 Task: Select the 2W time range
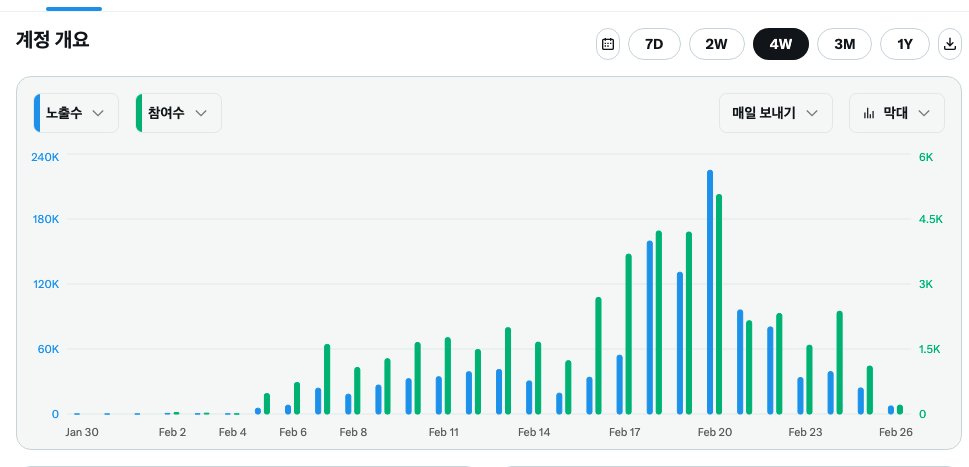click(x=717, y=44)
